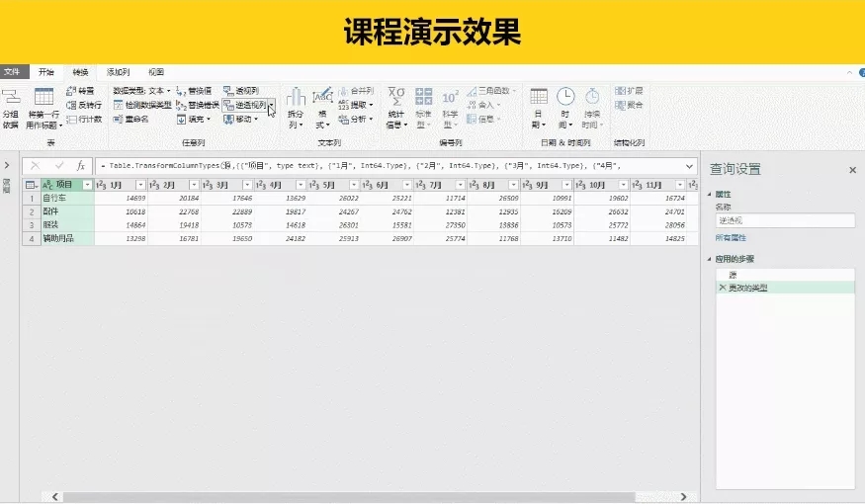This screenshot has height=504, width=865.
Task: Click the 拆分列 (Split Column) icon
Action: coord(296,97)
